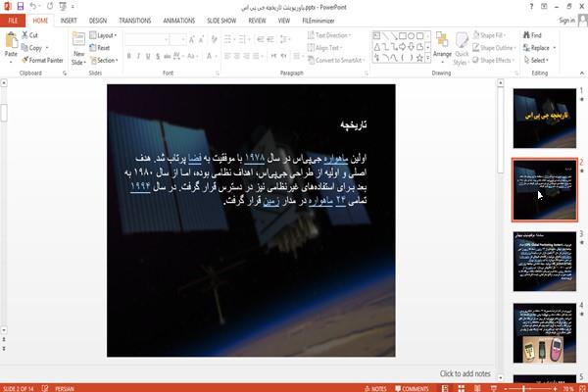The height and width of the screenshot is (392, 588).
Task: Switch to Slide Sorter view in status bar
Action: click(x=461, y=388)
